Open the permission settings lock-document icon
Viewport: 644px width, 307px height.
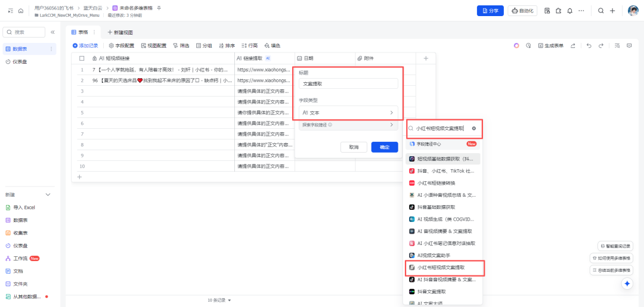tap(547, 11)
